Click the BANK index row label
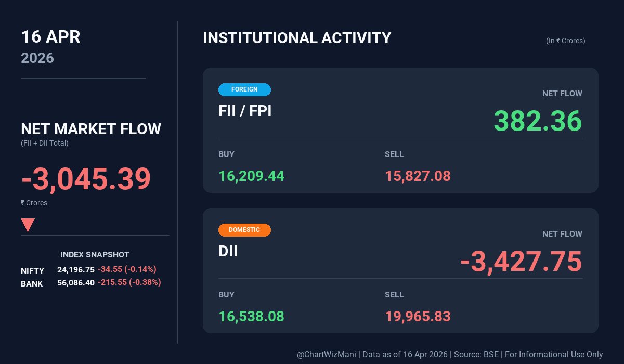Image resolution: width=624 pixels, height=364 pixels. point(32,283)
